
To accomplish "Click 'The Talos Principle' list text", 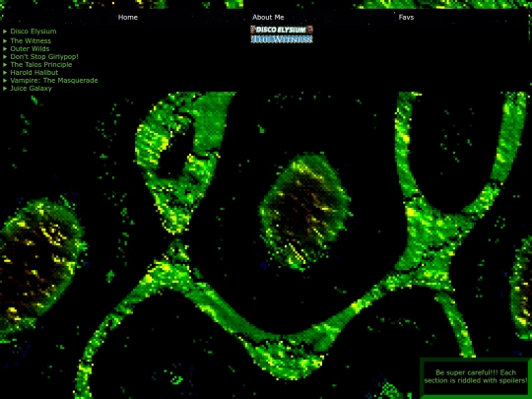I will click(41, 64).
